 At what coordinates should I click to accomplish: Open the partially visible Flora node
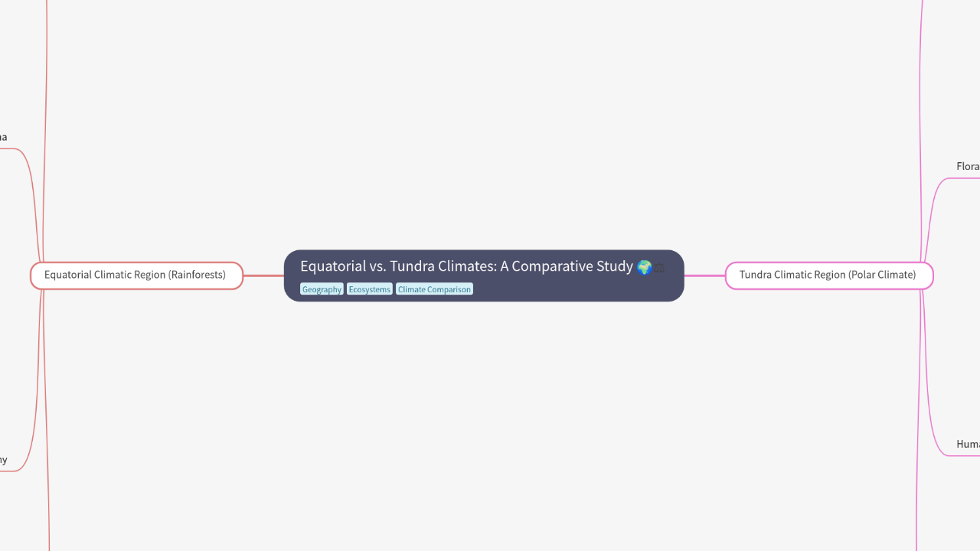967,167
